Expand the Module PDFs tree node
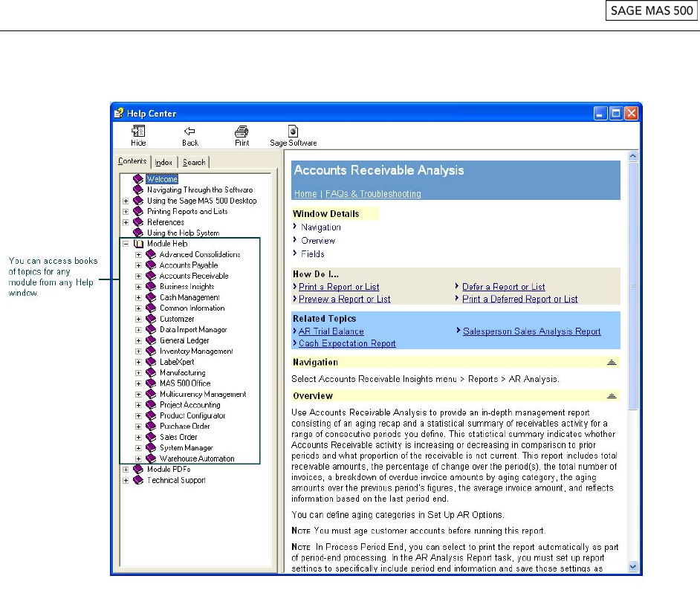Viewport: 700px width, 596px height. [126, 470]
